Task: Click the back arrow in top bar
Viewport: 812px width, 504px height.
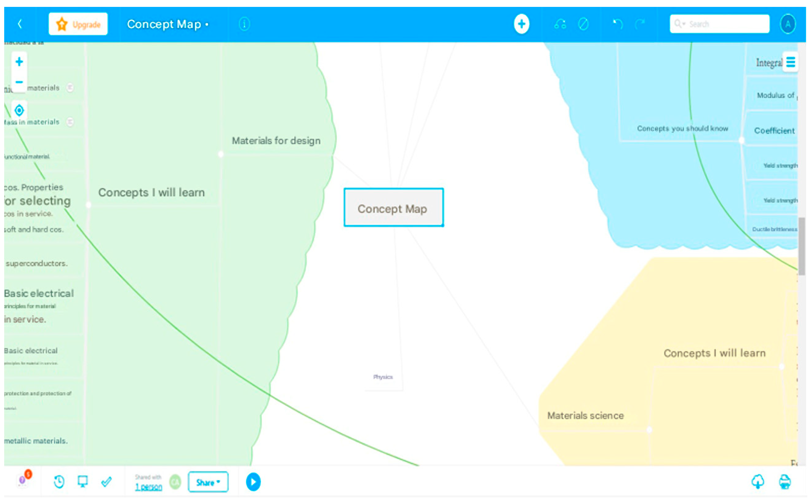Action: click(20, 24)
